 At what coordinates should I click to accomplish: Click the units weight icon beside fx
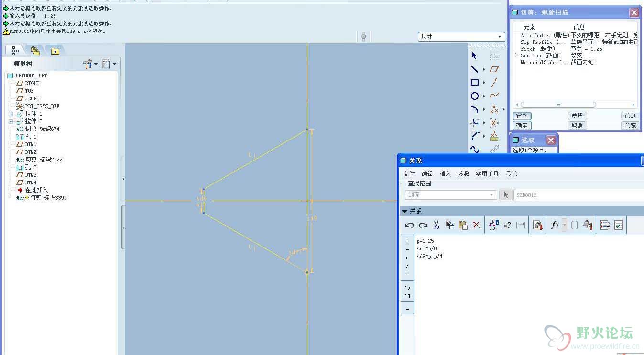point(588,225)
